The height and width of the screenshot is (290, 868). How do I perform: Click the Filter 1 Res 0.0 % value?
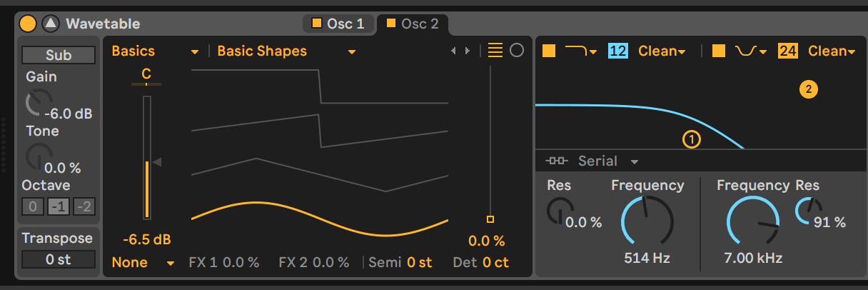pyautogui.click(x=584, y=223)
